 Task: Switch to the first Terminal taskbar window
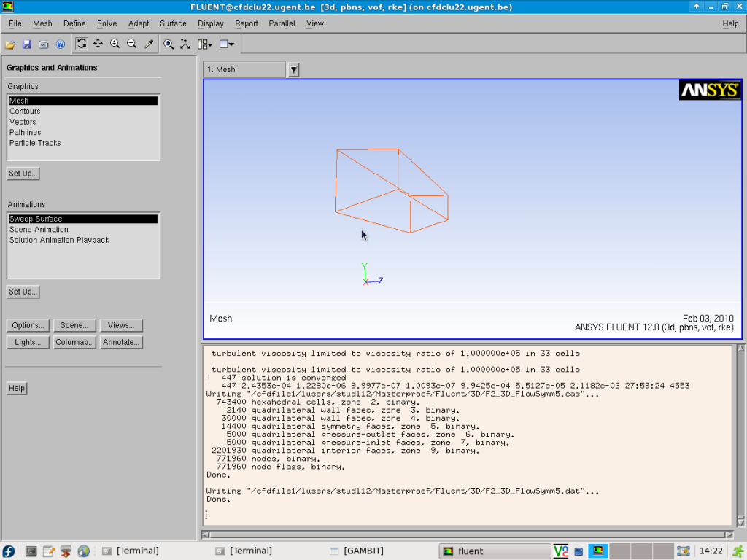[155, 551]
